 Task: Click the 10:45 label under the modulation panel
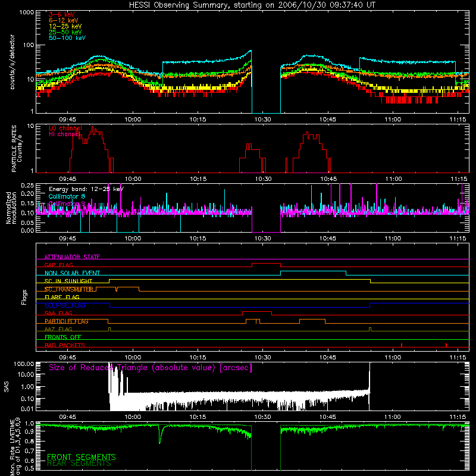coord(328,239)
